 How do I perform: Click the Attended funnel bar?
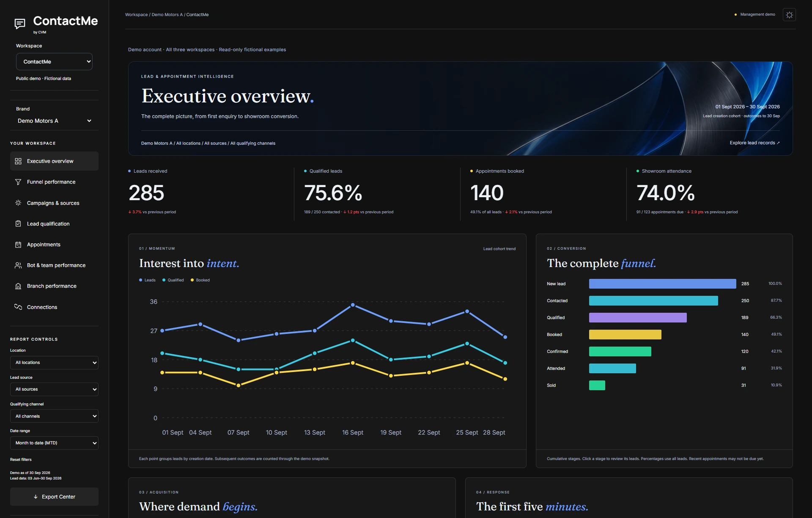(612, 369)
